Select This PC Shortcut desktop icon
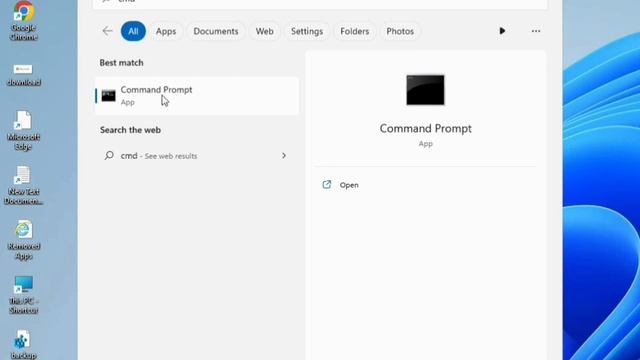The height and width of the screenshot is (360, 640). [x=24, y=295]
